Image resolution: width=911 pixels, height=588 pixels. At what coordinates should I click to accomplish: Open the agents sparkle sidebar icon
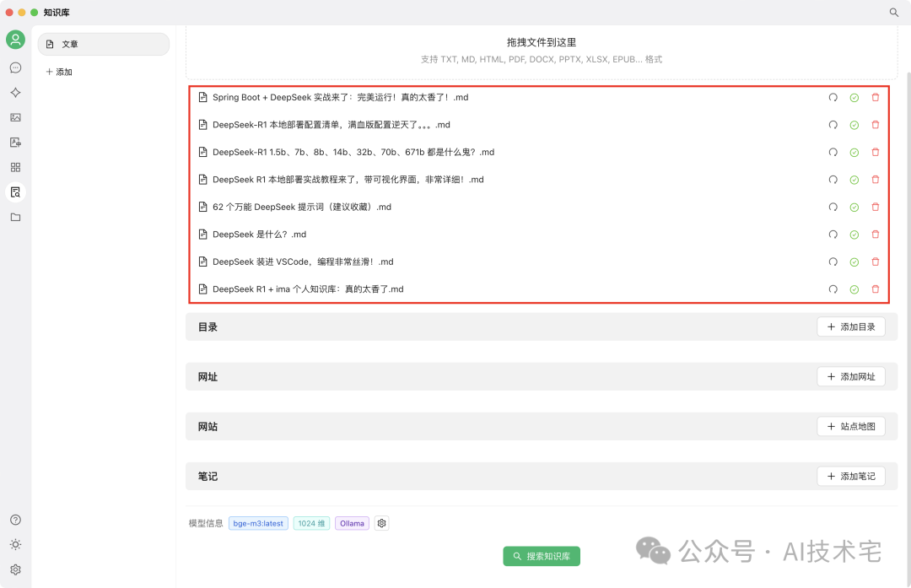coord(16,93)
